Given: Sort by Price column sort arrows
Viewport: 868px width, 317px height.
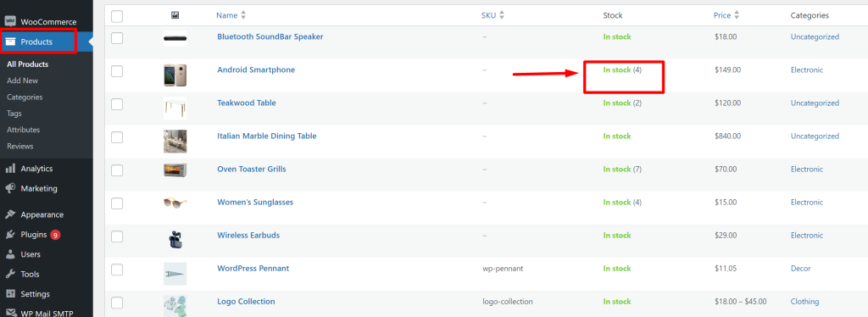Looking at the screenshot, I should pyautogui.click(x=737, y=15).
